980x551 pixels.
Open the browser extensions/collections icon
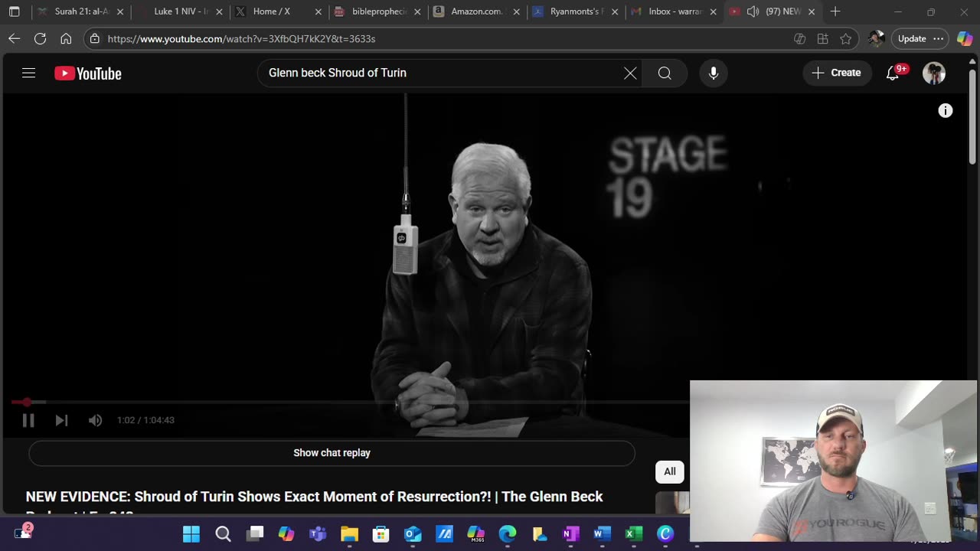[x=823, y=38]
